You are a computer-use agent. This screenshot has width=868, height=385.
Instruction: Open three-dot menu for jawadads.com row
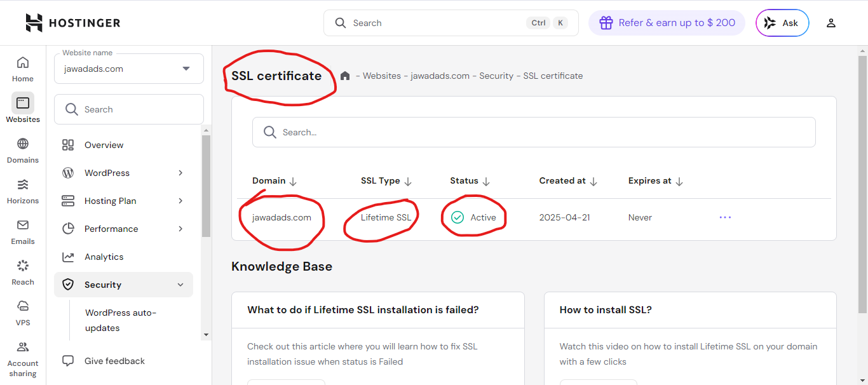725,217
